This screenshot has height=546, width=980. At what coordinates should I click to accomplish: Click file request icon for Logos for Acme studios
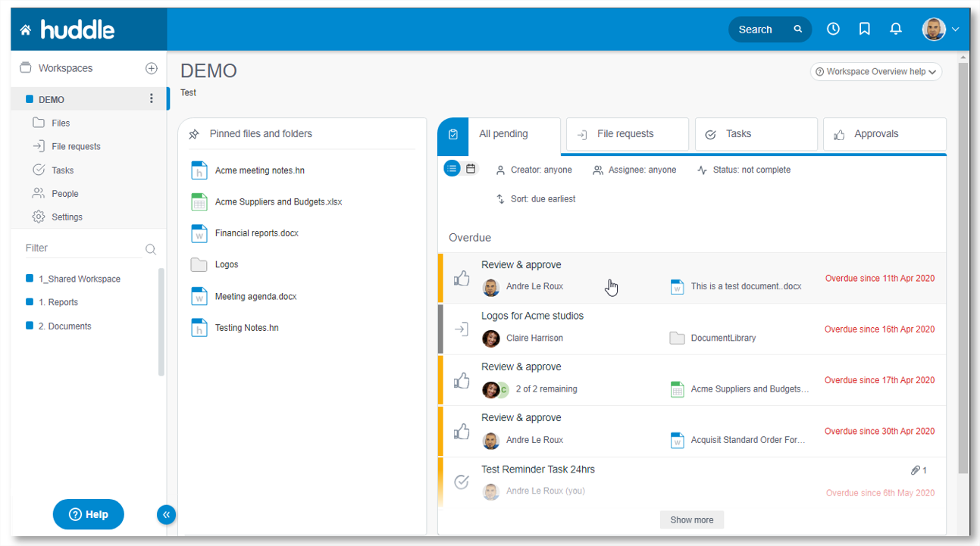pyautogui.click(x=462, y=329)
